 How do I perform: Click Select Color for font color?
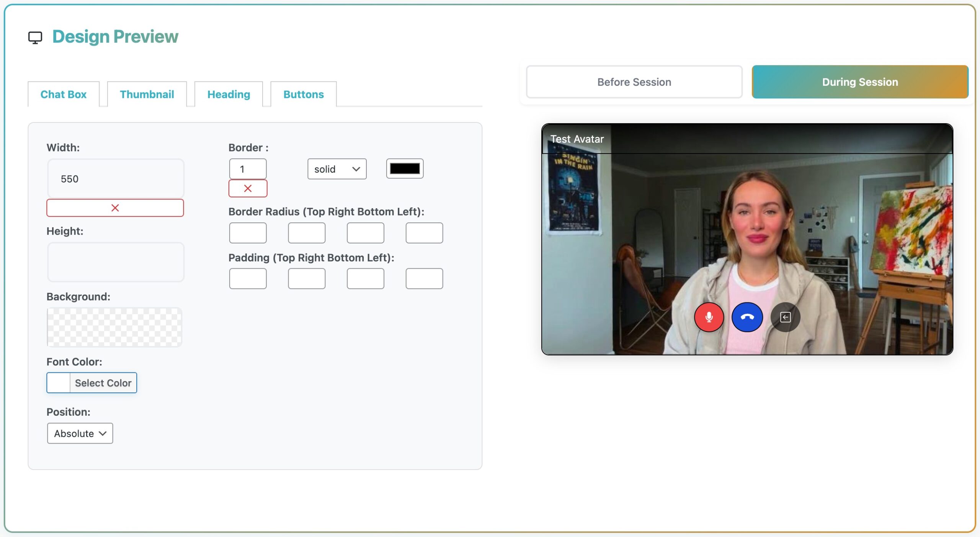point(103,383)
